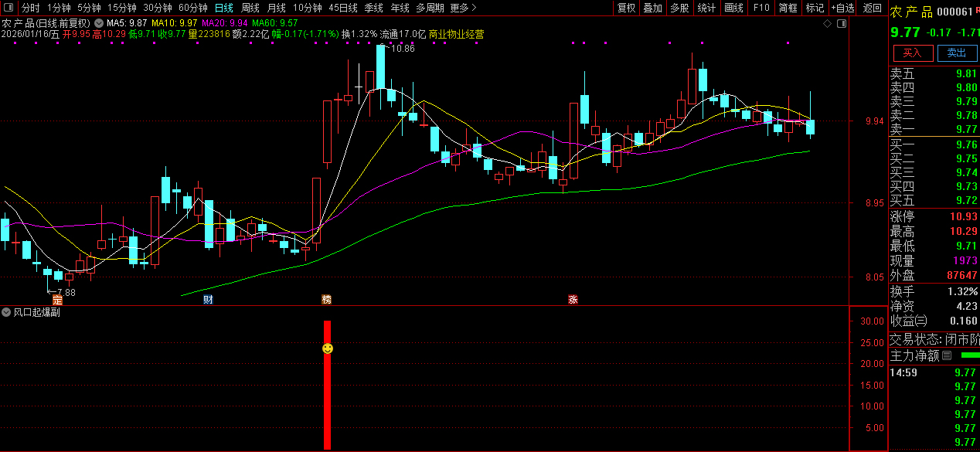This screenshot has height=452, width=980.
Task: Switch to the 分时 chart tab
Action: (x=30, y=8)
